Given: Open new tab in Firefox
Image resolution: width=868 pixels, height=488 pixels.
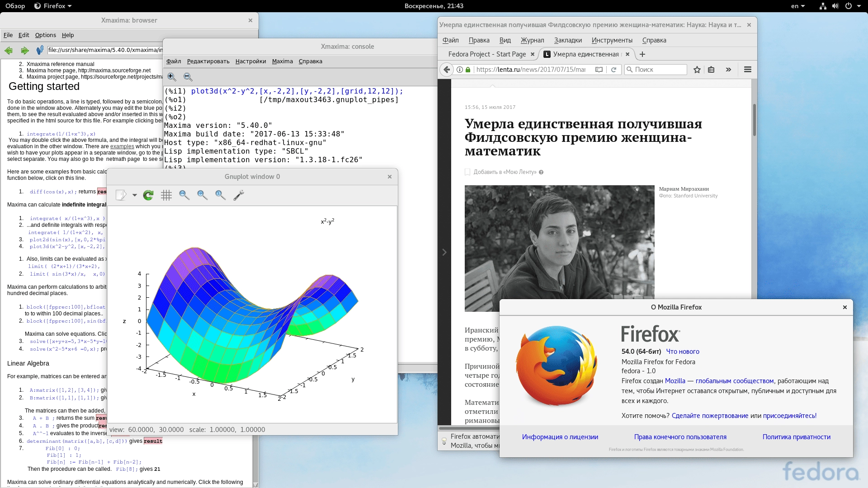Looking at the screenshot, I should 642,54.
